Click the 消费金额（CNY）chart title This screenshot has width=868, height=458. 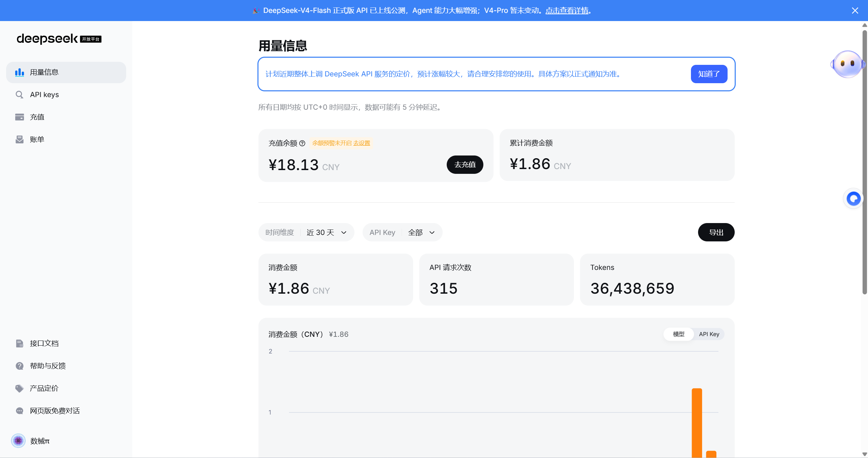pos(297,334)
